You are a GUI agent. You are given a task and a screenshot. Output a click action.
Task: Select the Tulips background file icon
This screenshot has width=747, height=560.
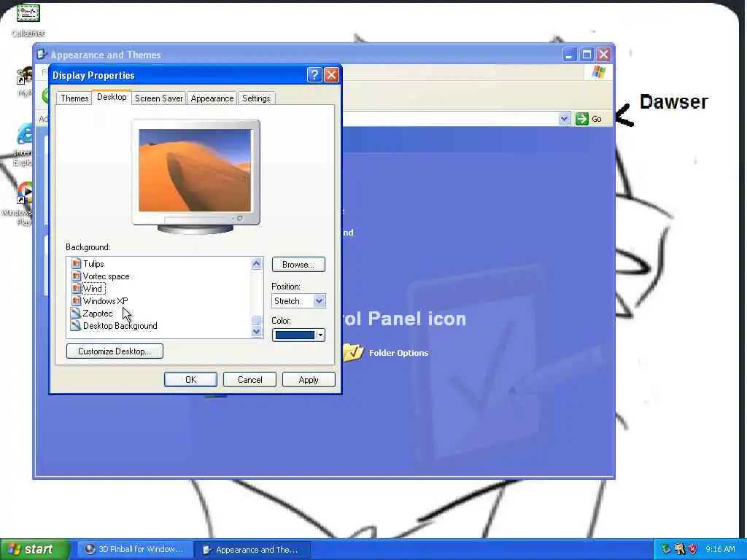(76, 263)
